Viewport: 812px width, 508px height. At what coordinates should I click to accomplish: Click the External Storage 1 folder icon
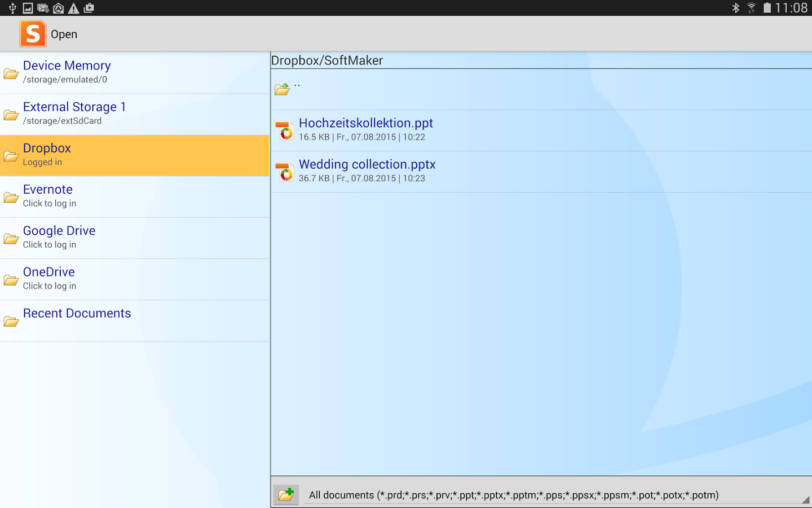point(11,115)
